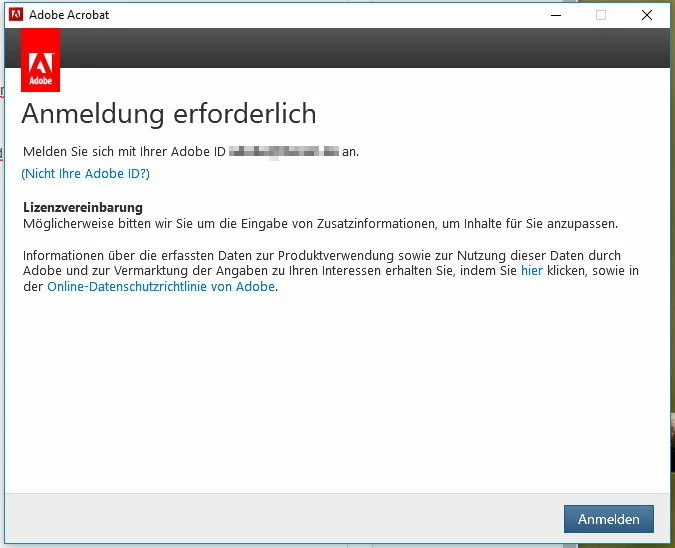Screen dimensions: 675x548
Task: Click the Anmelden button
Action: 609,519
